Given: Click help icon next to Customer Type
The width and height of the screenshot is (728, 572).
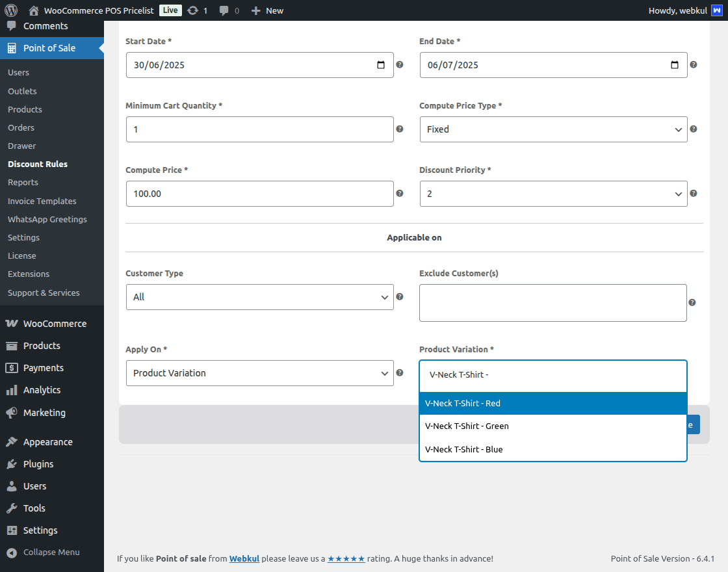Looking at the screenshot, I should click(400, 296).
